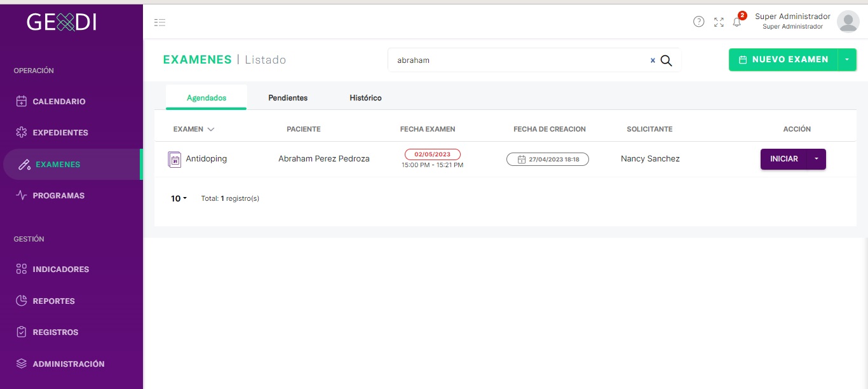Click the Super Administrador user name

tap(792, 17)
